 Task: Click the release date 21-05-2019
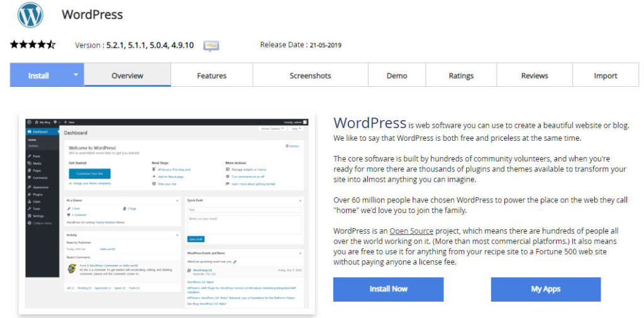point(326,45)
